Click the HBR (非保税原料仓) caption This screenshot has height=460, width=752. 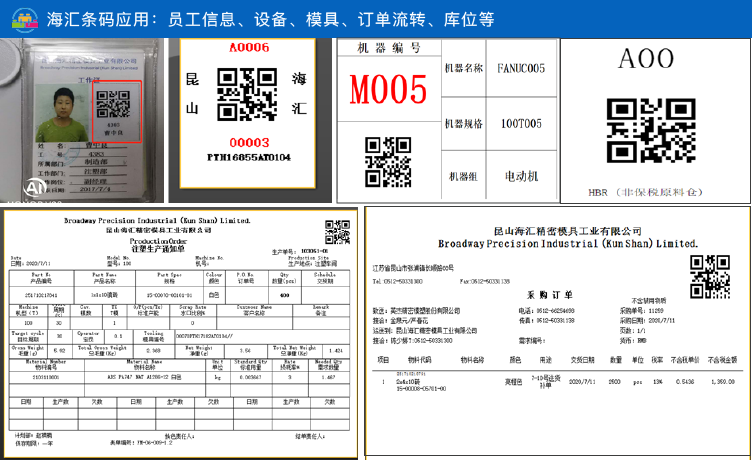click(x=645, y=192)
